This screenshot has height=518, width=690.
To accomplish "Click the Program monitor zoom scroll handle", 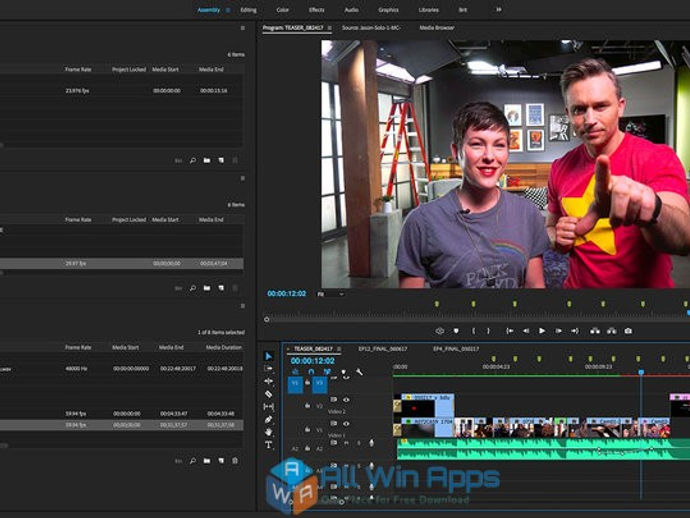I will coord(266,319).
